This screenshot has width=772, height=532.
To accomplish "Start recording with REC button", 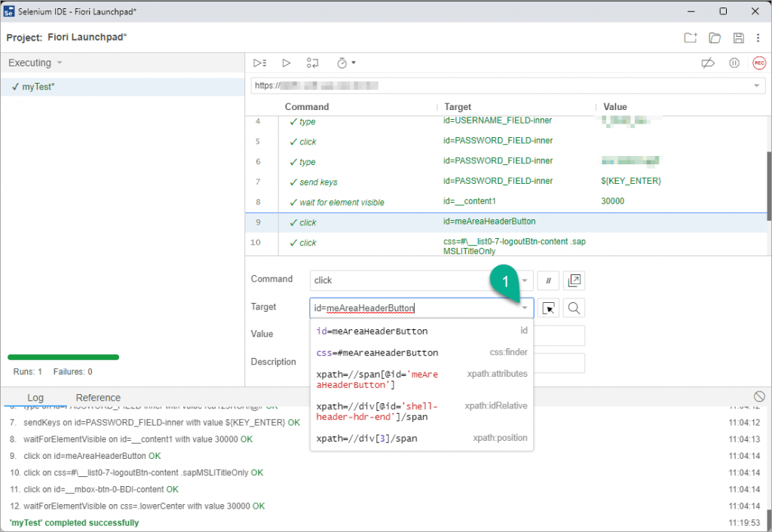I will click(759, 63).
